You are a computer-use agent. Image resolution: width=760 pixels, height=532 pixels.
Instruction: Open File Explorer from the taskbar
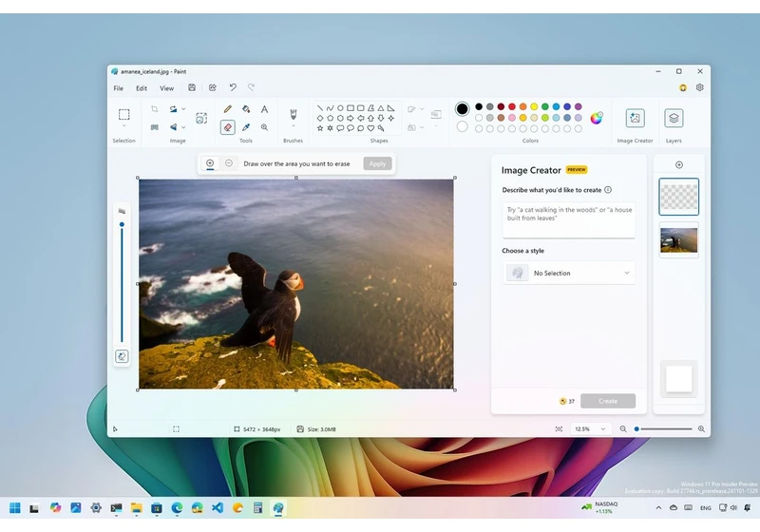pos(136,507)
